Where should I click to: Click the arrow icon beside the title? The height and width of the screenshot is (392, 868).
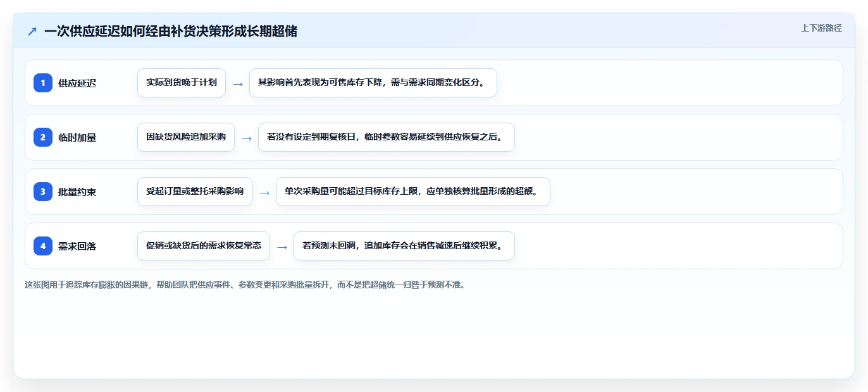click(x=32, y=32)
